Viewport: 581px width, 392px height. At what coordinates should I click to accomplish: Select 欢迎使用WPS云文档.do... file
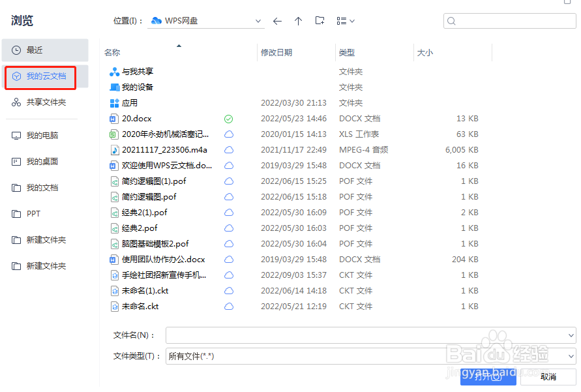point(167,165)
